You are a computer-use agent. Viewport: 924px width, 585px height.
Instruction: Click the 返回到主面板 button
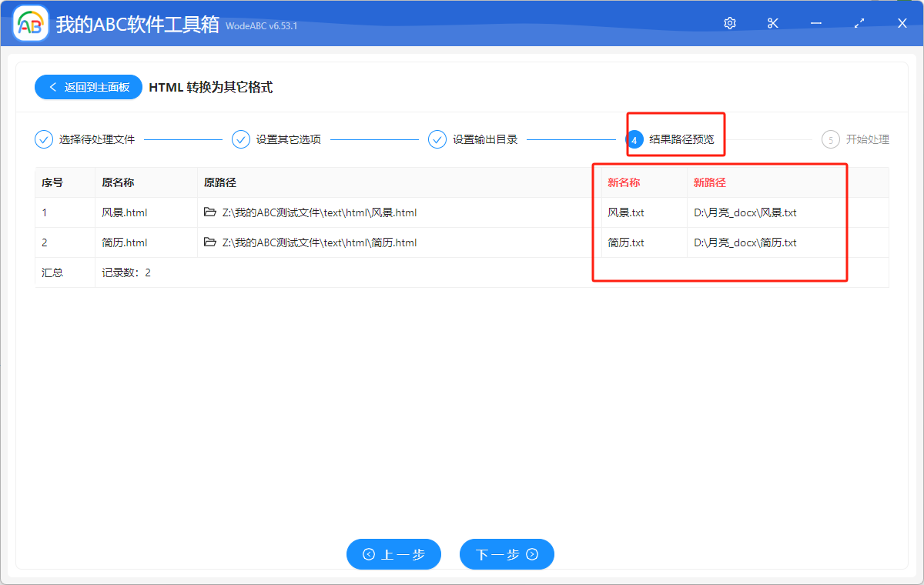(x=88, y=86)
